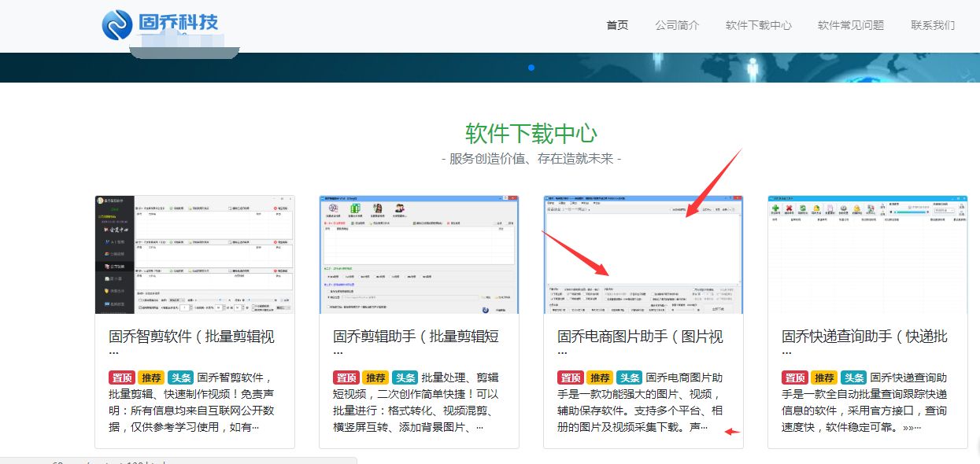Open the 公司简介 page from navigation
This screenshot has height=464, width=980.
(x=679, y=24)
